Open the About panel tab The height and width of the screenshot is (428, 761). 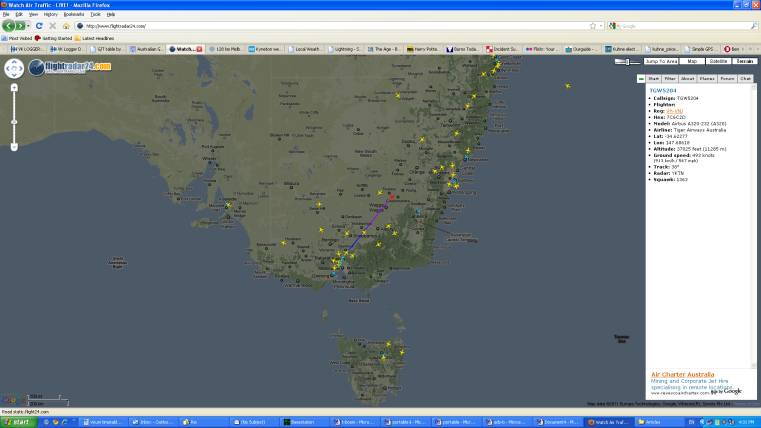point(687,79)
